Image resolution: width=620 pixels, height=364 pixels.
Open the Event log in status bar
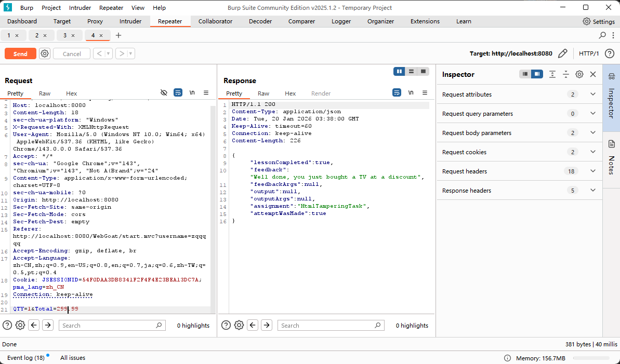(x=25, y=358)
